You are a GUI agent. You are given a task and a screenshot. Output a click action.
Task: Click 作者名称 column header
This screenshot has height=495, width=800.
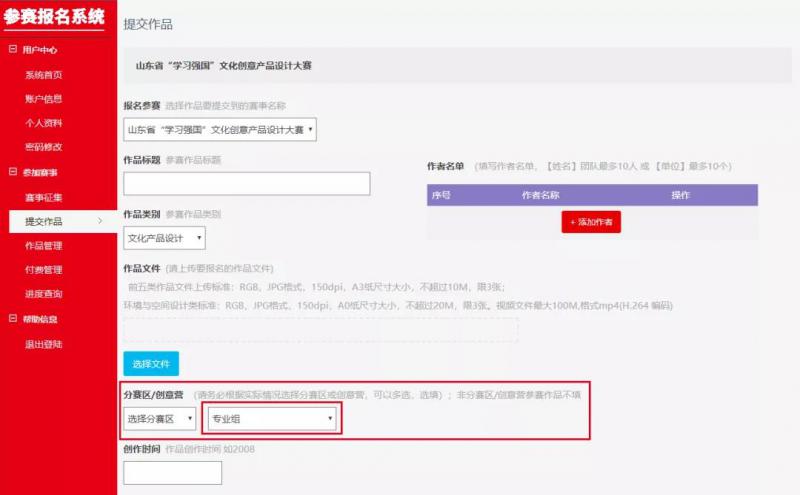[541, 195]
